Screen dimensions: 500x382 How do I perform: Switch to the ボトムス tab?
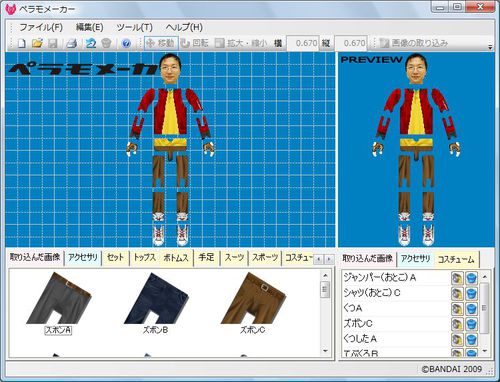point(176,258)
